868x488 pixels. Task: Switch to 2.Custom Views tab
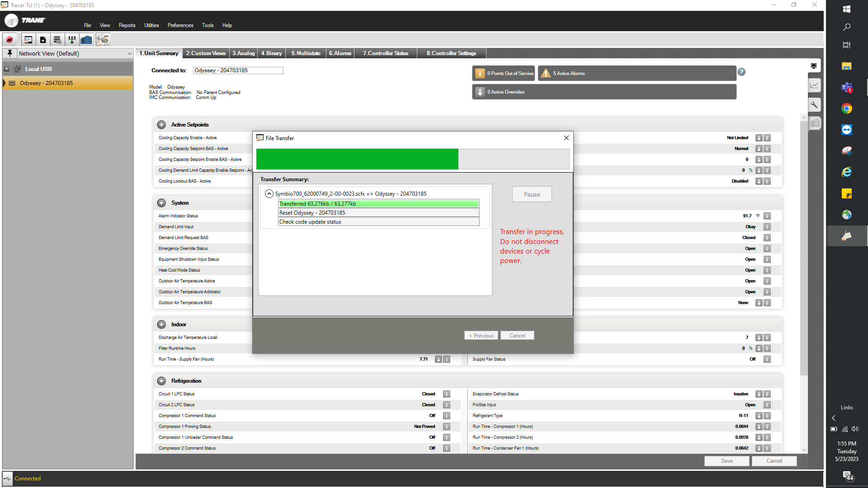coord(206,53)
